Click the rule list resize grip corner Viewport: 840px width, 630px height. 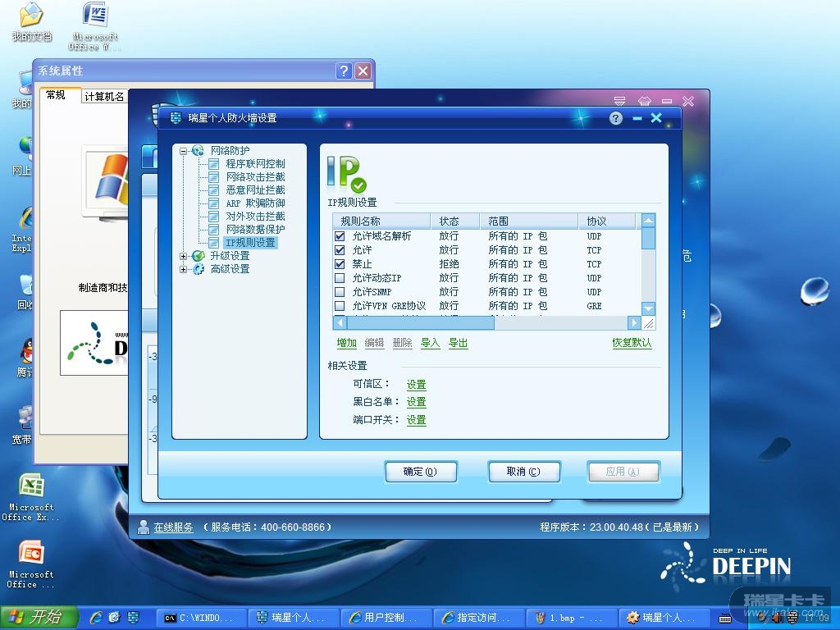[648, 323]
